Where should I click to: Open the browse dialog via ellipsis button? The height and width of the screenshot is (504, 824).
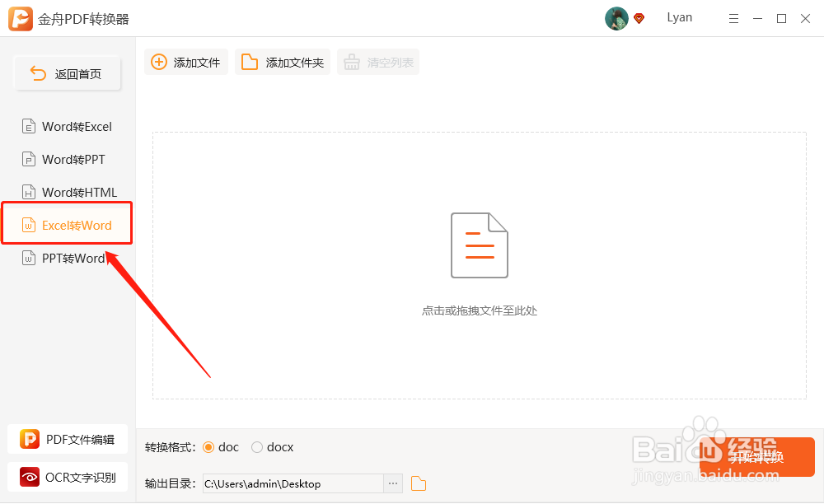click(x=392, y=483)
